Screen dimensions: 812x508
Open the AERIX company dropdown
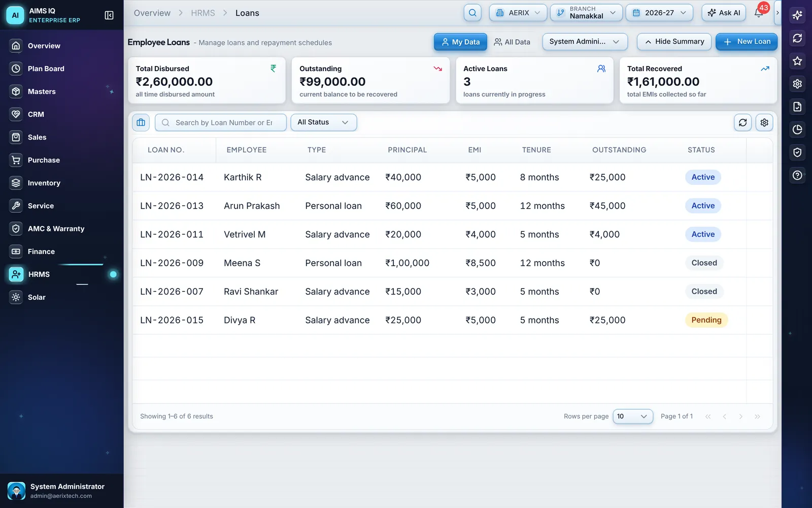[518, 13]
